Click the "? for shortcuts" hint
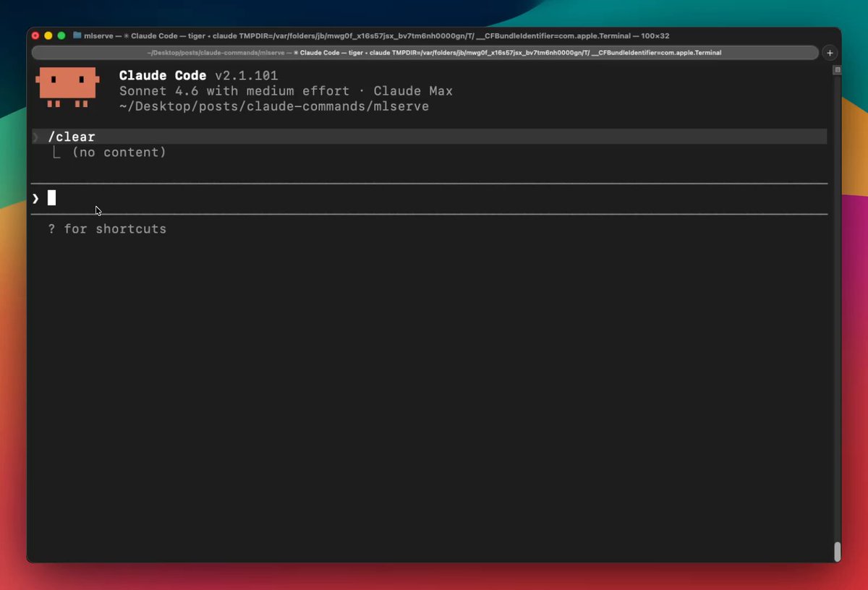Viewport: 868px width, 590px height. pyautogui.click(x=107, y=229)
